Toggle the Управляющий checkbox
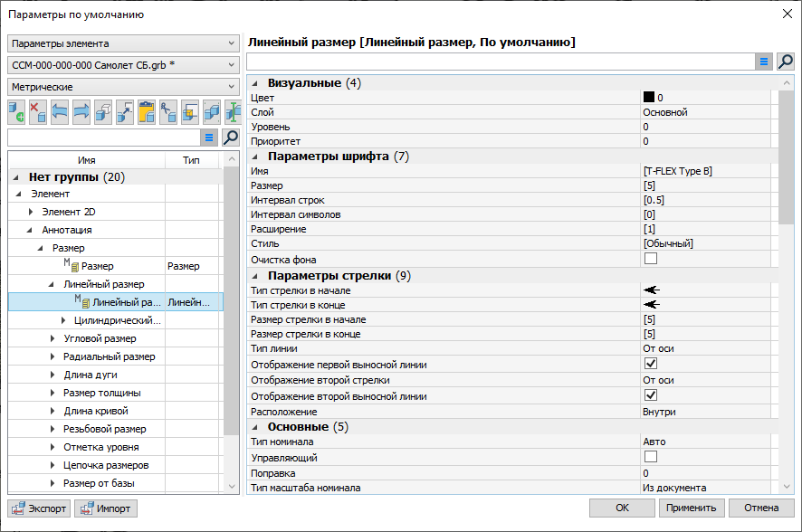 (650, 457)
